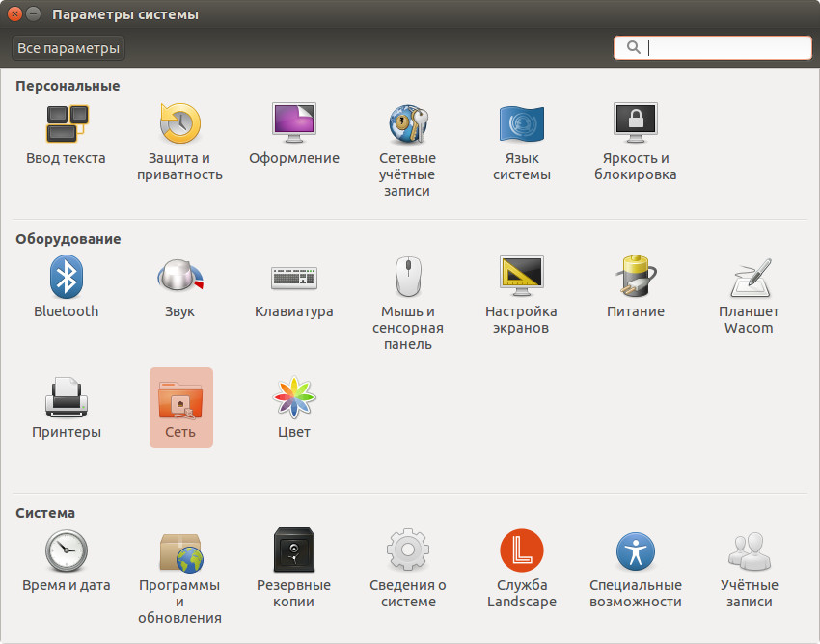
Task: Open Оформление appearance settings
Action: click(x=293, y=125)
